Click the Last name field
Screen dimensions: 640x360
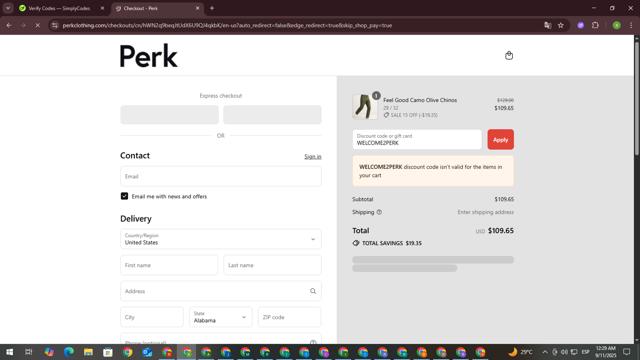(x=272, y=265)
